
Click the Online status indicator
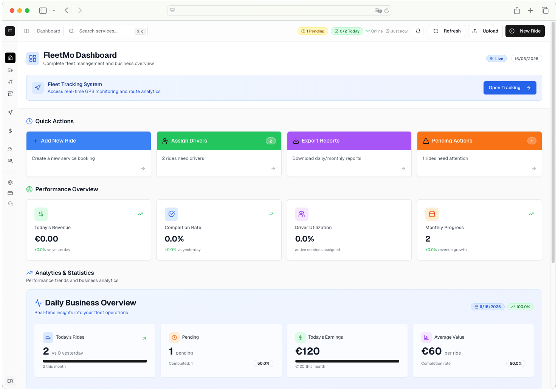pos(374,31)
